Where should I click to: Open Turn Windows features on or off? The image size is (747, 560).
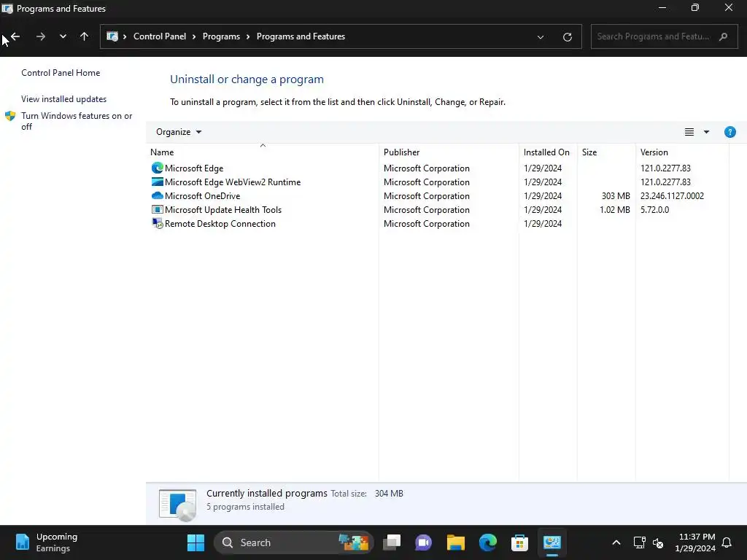tap(76, 121)
